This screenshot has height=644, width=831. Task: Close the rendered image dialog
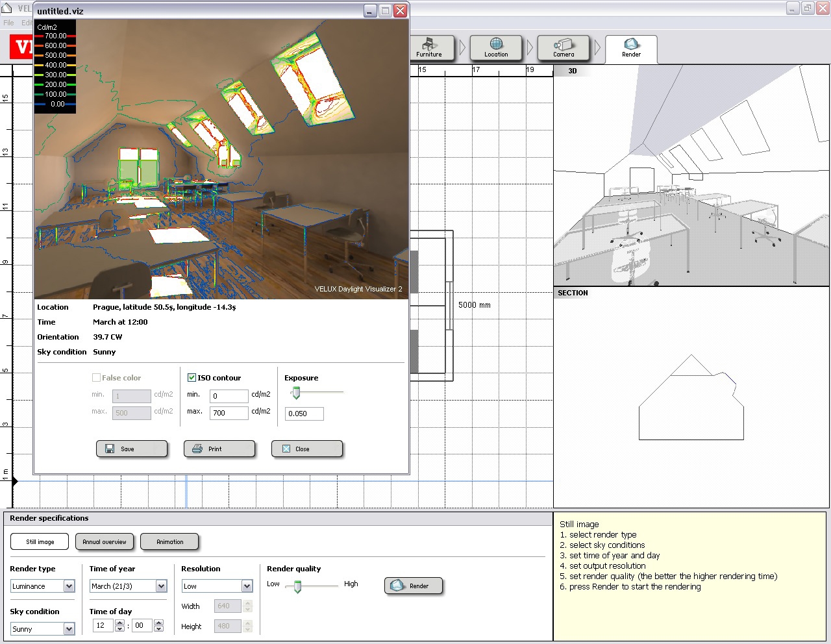(x=306, y=449)
